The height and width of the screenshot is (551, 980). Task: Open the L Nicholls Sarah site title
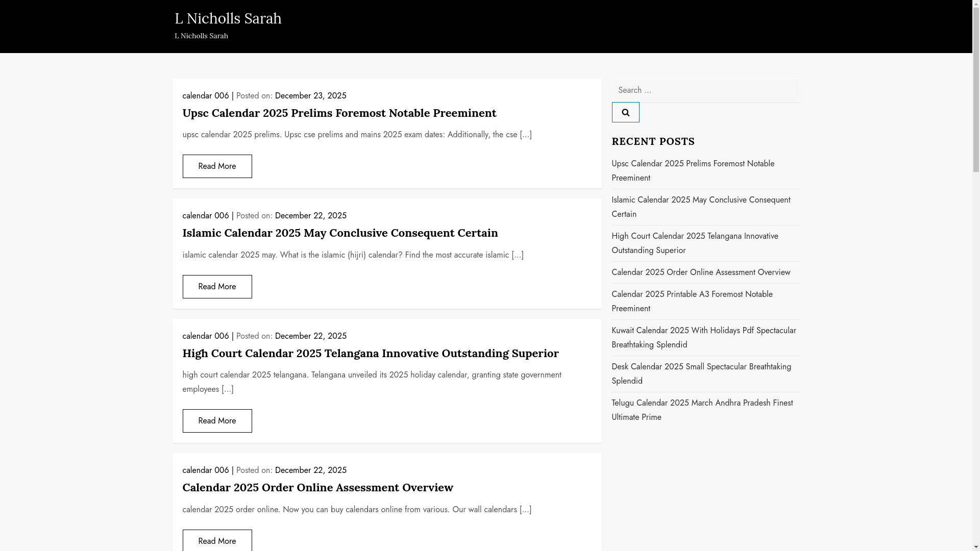[x=228, y=18]
